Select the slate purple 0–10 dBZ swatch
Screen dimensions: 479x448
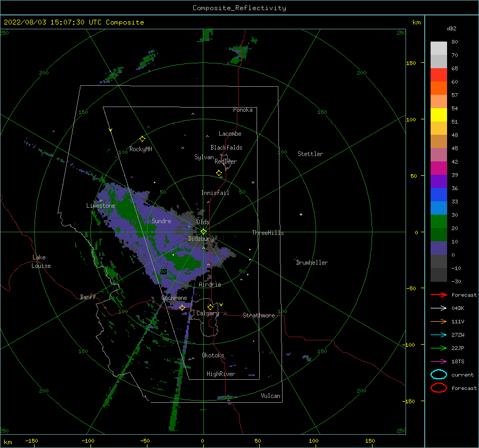(439, 248)
